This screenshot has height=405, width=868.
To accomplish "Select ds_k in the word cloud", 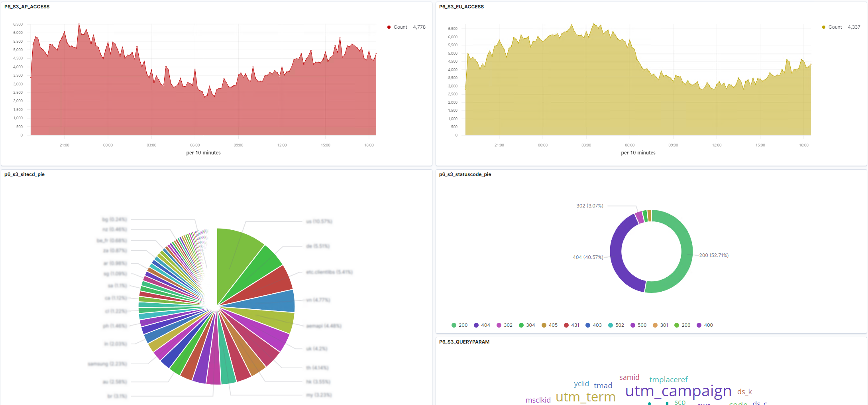I will click(744, 392).
